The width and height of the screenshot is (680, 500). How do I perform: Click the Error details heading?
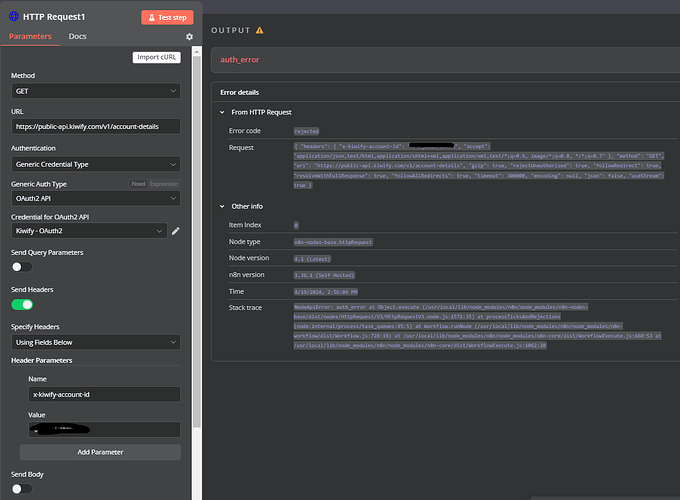[x=239, y=92]
